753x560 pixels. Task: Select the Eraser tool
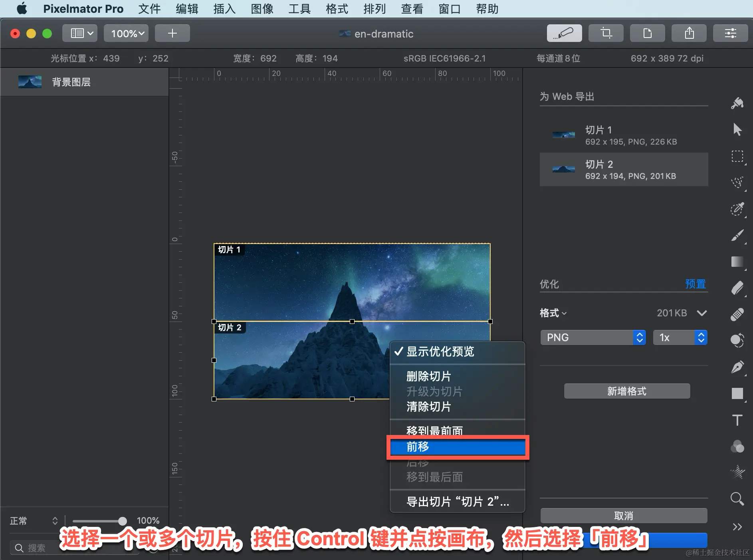click(737, 288)
